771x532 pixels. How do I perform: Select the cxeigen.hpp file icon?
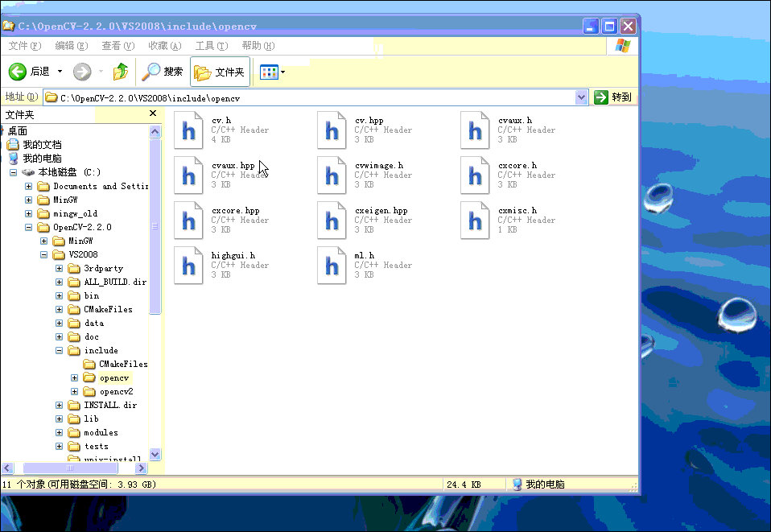(x=332, y=221)
